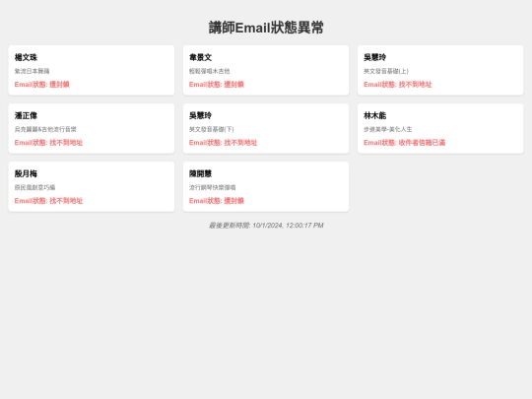Click course text 輕鬆彈唱木吉他
This screenshot has width=532, height=399.
(209, 71)
